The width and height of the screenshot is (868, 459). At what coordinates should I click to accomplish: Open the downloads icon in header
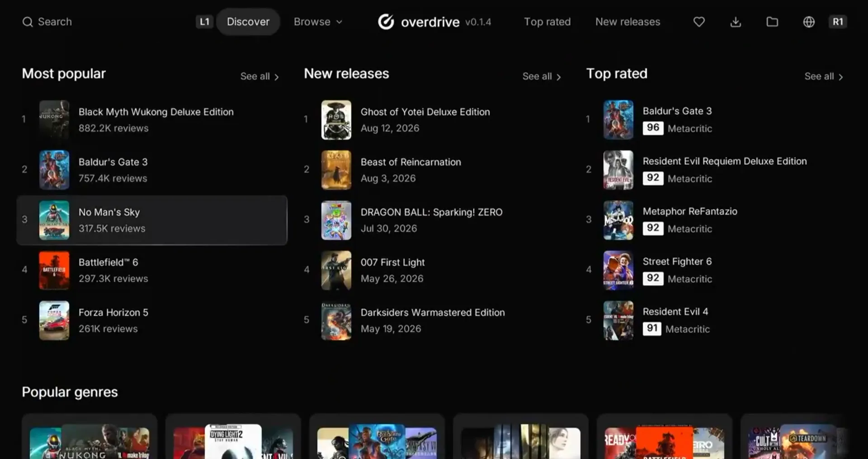[x=736, y=22]
